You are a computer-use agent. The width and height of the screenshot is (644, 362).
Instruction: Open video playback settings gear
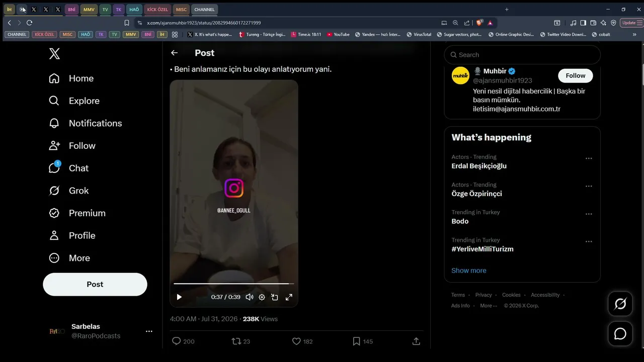[262, 297]
